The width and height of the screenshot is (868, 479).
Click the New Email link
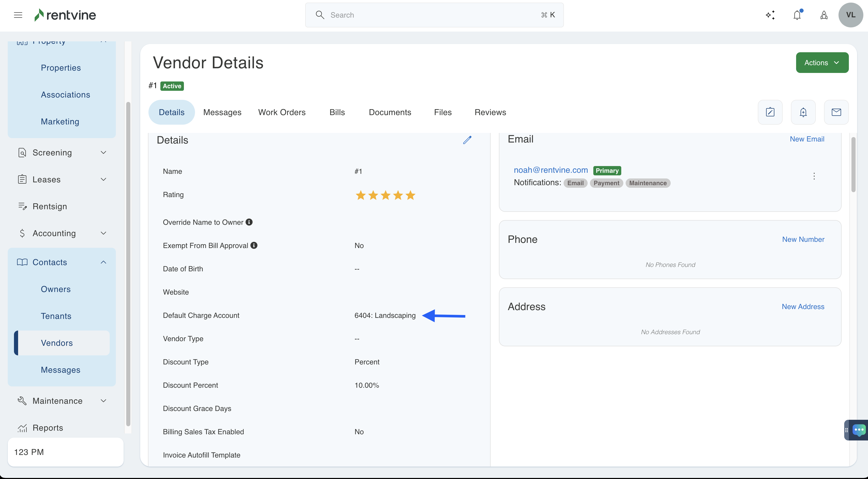click(807, 139)
